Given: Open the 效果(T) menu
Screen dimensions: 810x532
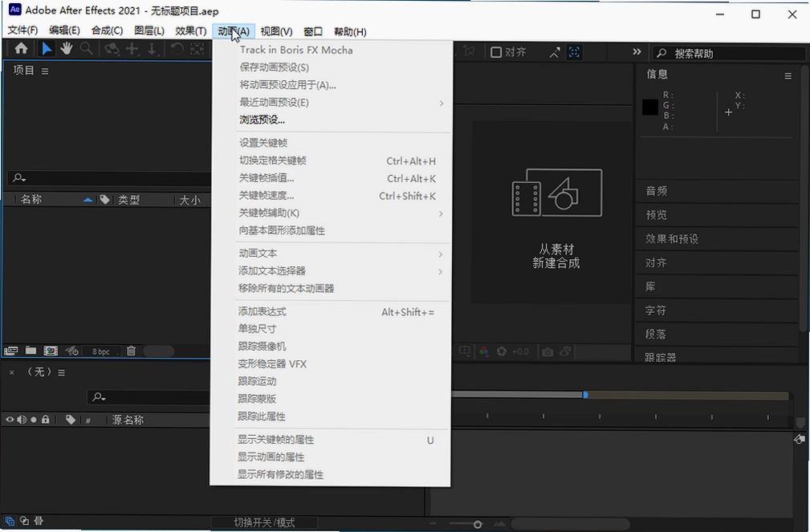Looking at the screenshot, I should point(190,31).
